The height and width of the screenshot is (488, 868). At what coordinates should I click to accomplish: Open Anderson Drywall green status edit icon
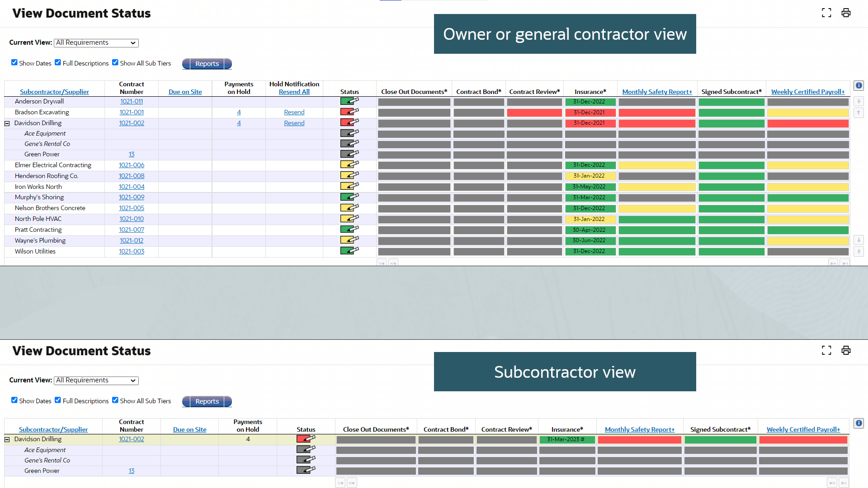[349, 101]
